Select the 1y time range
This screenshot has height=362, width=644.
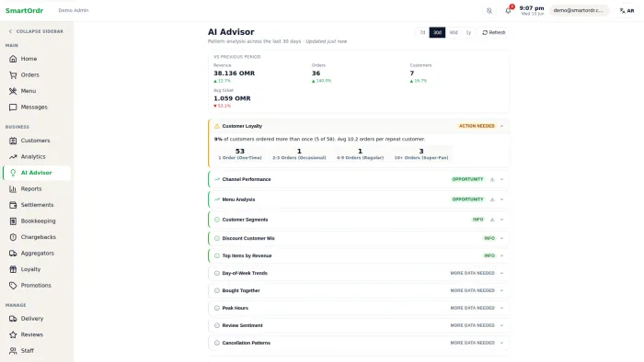coord(468,32)
